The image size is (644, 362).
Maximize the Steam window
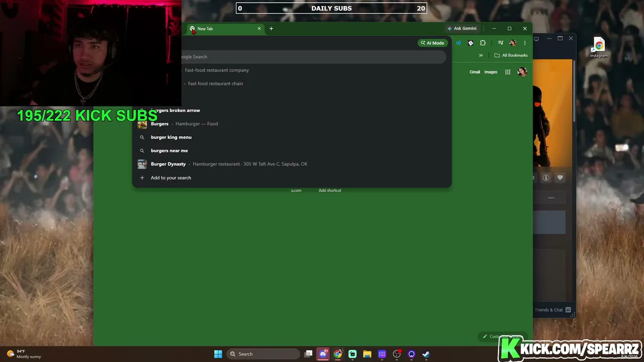(x=560, y=39)
